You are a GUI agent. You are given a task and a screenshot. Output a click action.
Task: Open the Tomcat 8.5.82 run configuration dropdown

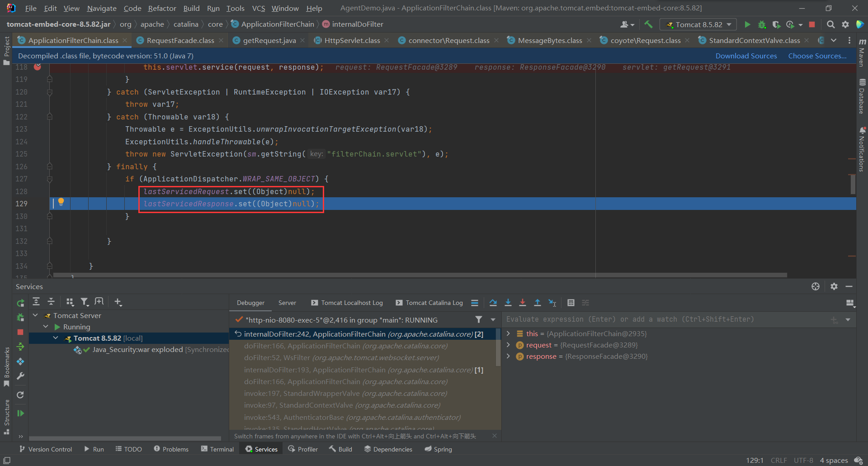tap(698, 24)
